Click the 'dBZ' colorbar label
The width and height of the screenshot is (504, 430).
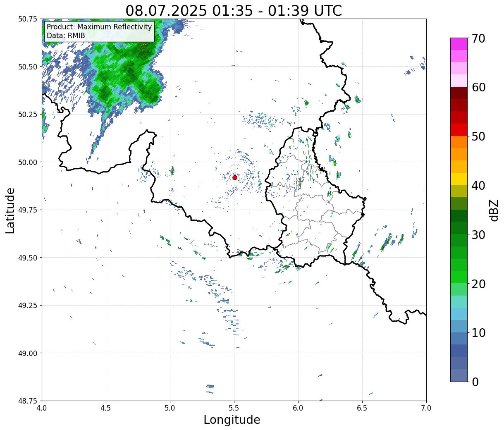pyautogui.click(x=494, y=210)
